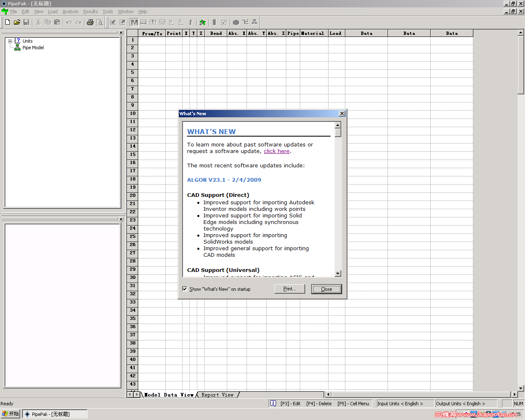Click the X on What's New title bar
This screenshot has width=525, height=420.
(342, 114)
